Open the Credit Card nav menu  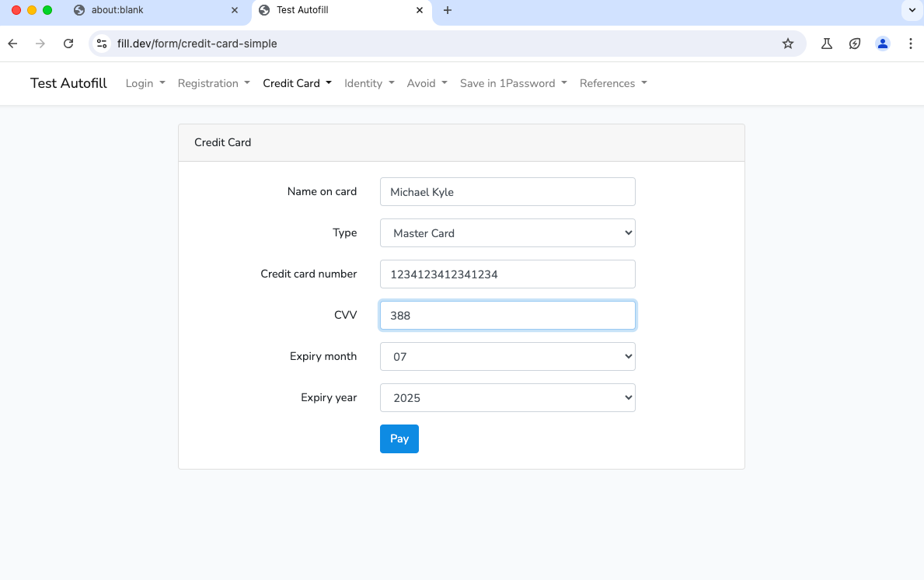297,83
